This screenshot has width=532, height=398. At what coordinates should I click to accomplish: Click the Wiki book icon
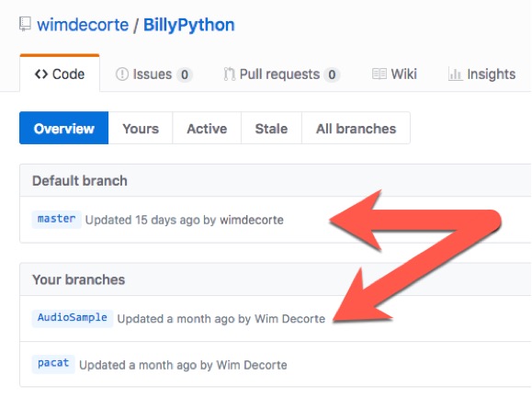click(379, 74)
